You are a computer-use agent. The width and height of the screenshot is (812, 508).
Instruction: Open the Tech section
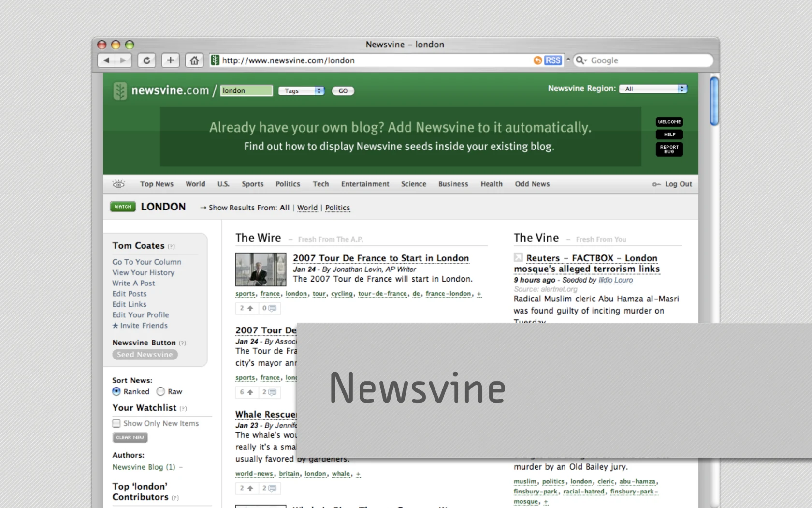click(320, 184)
